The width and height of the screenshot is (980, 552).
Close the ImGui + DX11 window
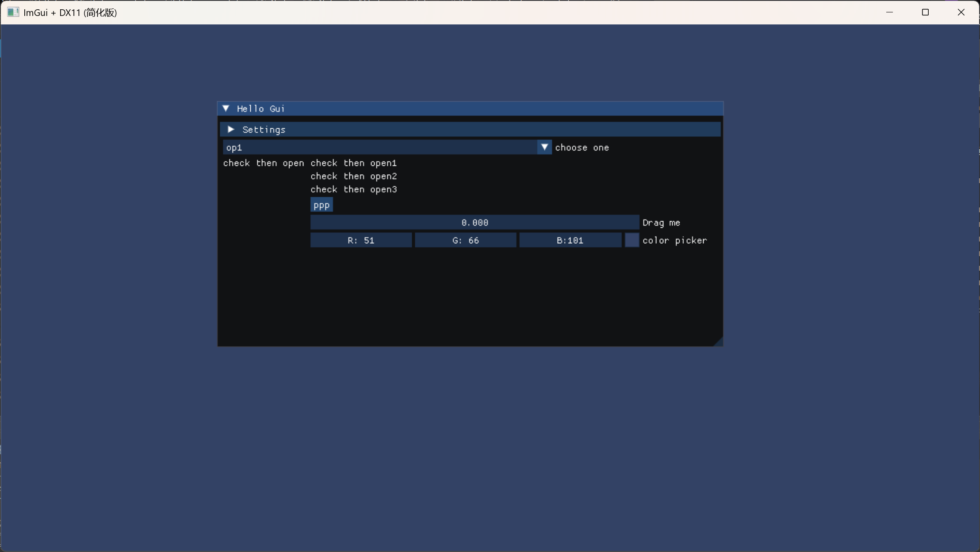[x=961, y=12]
